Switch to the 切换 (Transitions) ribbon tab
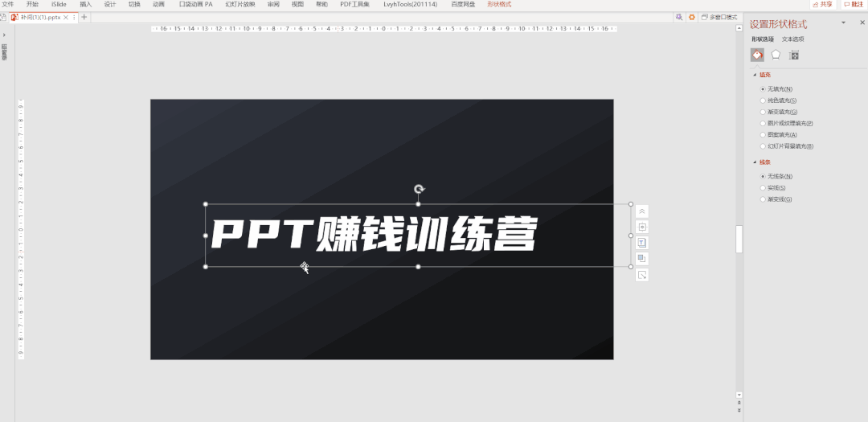868x422 pixels. pos(134,5)
